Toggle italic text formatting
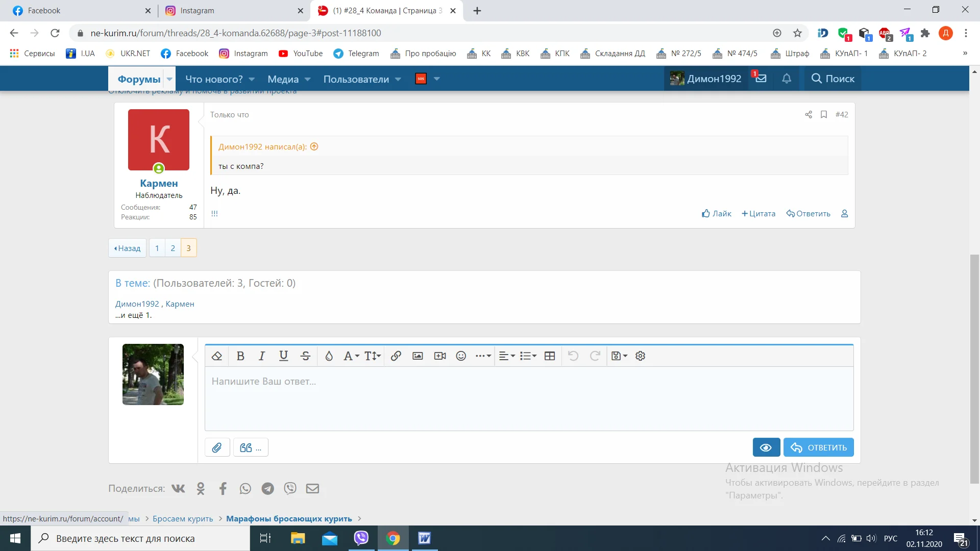Image resolution: width=980 pixels, height=551 pixels. [262, 356]
